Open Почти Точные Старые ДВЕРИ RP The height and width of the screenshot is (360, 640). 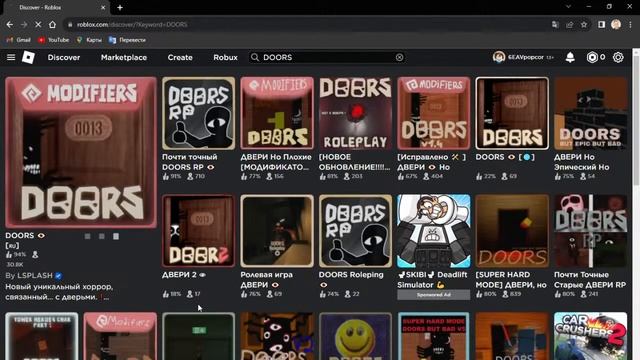pyautogui.click(x=590, y=231)
